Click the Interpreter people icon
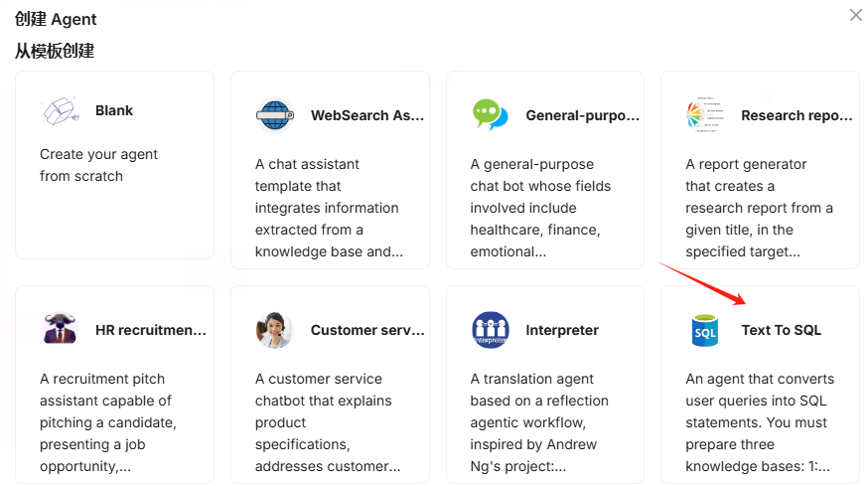Image resolution: width=868 pixels, height=486 pixels. [x=490, y=330]
